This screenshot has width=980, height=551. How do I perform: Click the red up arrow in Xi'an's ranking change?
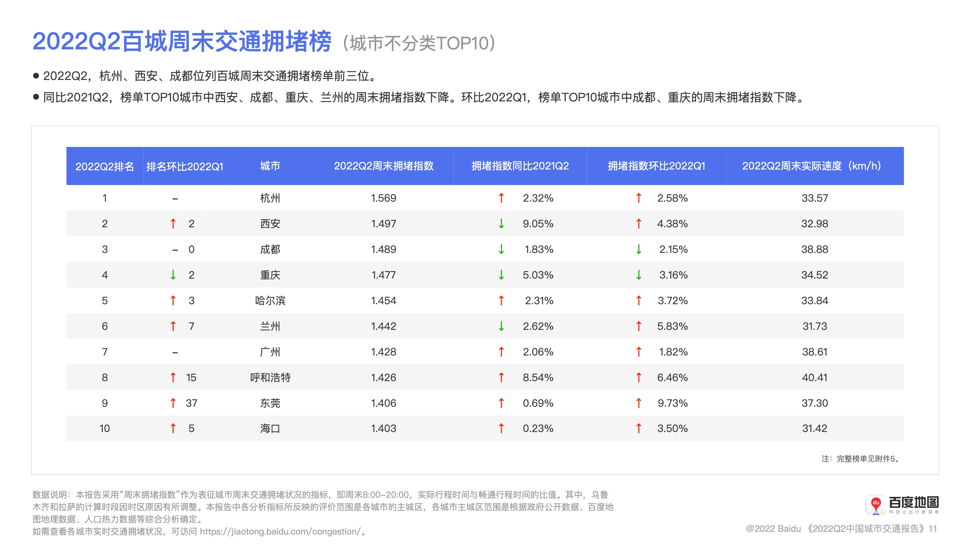click(x=173, y=223)
